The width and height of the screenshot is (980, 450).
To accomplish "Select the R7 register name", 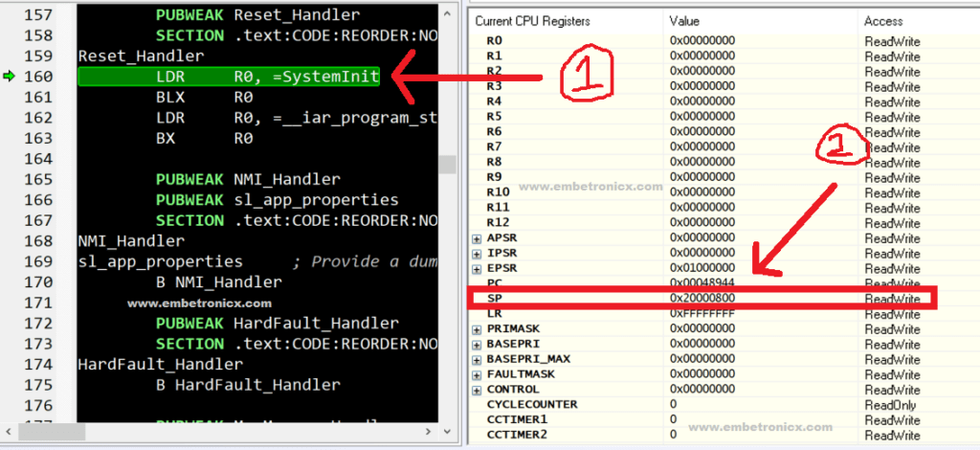I will pos(495,146).
